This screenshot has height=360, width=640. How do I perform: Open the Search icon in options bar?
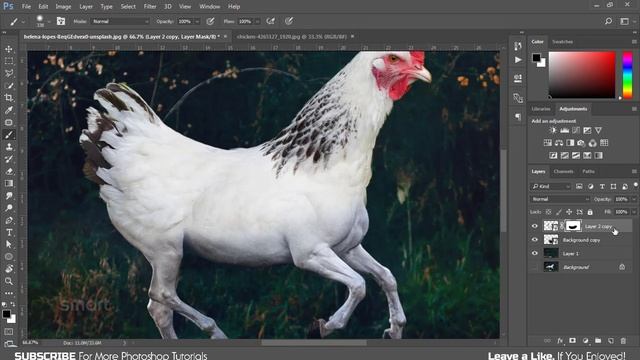pyautogui.click(x=609, y=21)
